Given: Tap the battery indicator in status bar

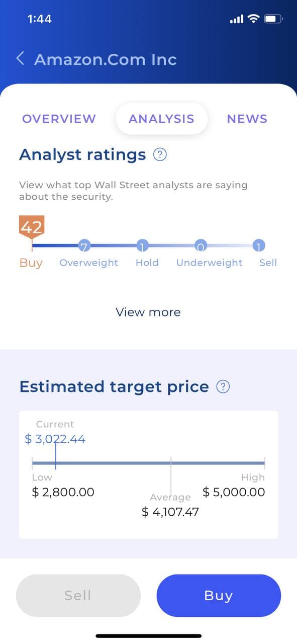Looking at the screenshot, I should pos(273,19).
